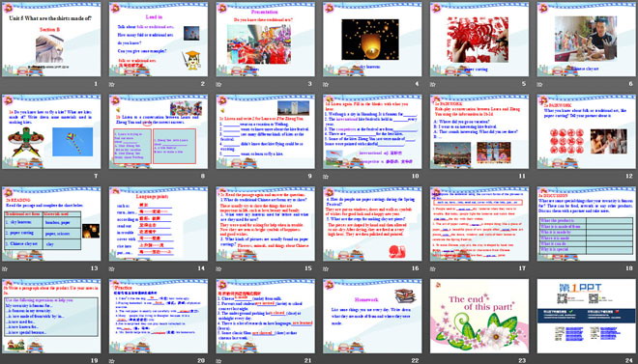Select slide 24 '1PPT' promo thumbnail

587,316
